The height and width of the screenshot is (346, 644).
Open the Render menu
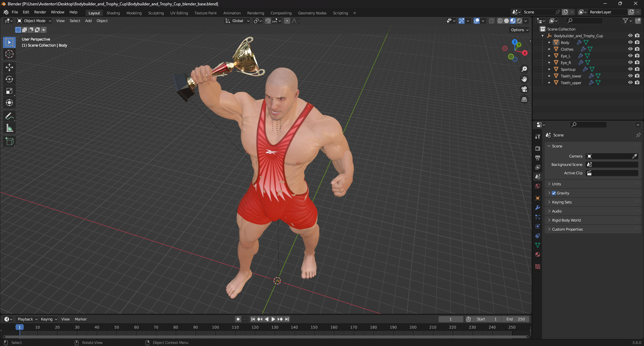[x=40, y=12]
